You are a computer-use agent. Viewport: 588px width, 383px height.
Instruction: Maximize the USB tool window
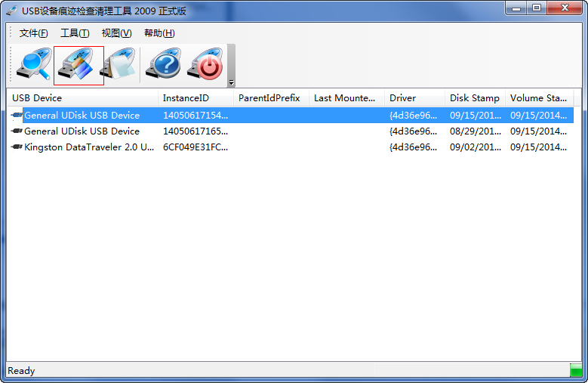click(537, 8)
